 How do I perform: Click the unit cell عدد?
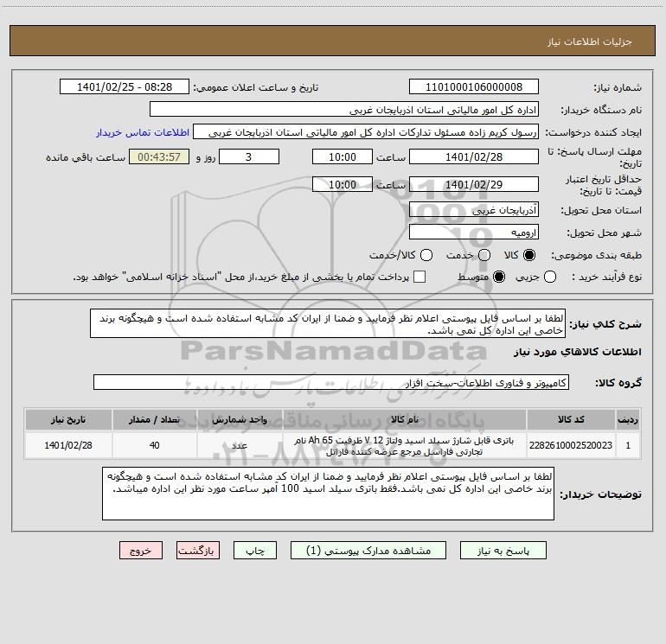240,445
